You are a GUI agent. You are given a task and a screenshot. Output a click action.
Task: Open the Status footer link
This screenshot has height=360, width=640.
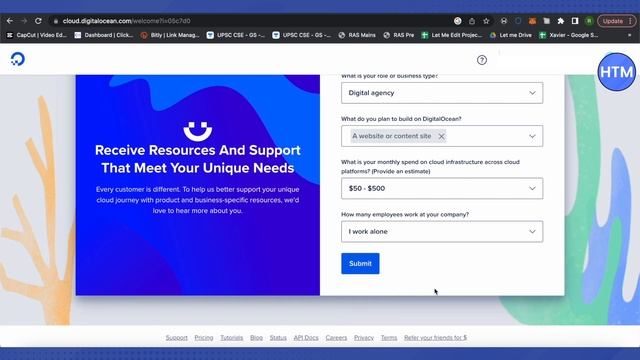coord(278,338)
